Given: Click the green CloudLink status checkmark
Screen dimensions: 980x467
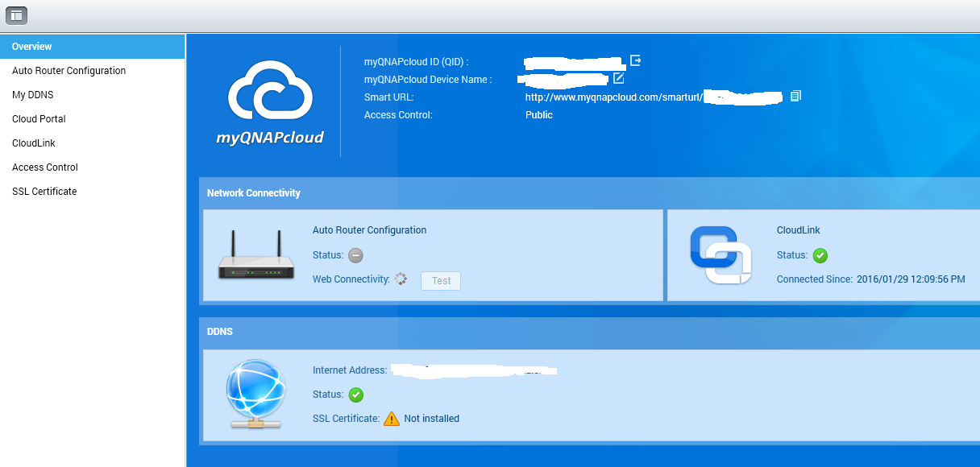Looking at the screenshot, I should 820,255.
